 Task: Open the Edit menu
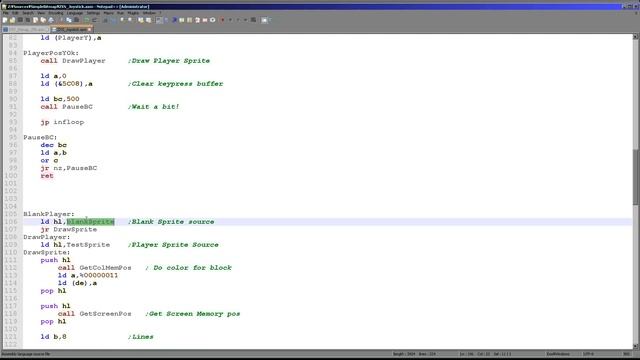pos(16,13)
